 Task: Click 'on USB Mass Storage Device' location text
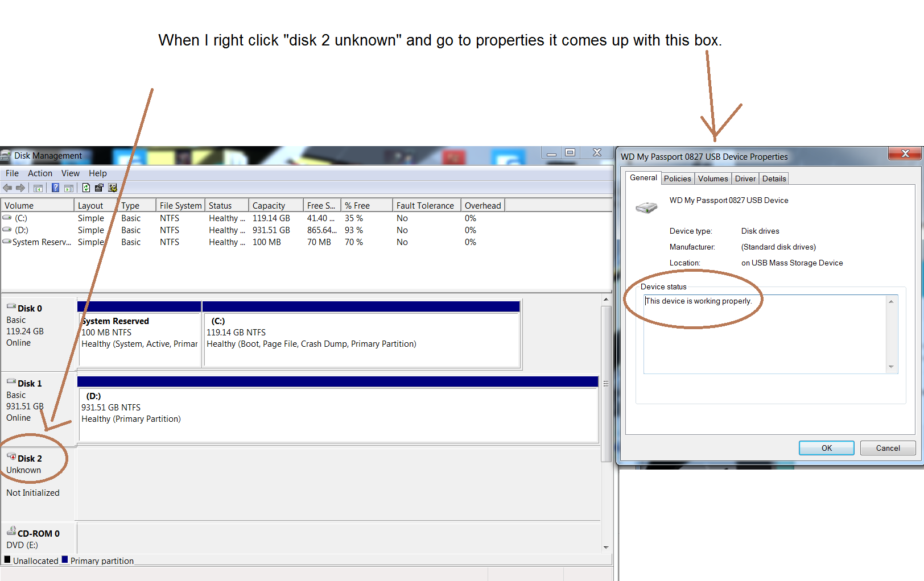point(792,263)
